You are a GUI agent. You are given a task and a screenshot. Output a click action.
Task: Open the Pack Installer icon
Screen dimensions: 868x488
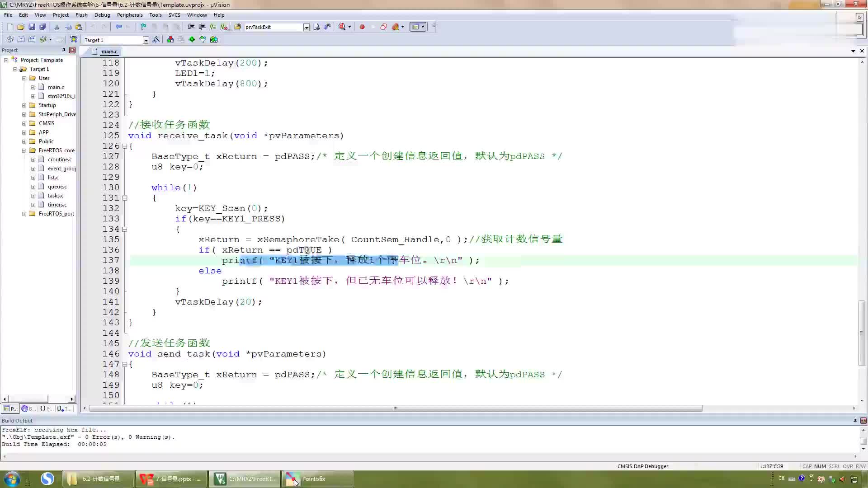pyautogui.click(x=214, y=40)
